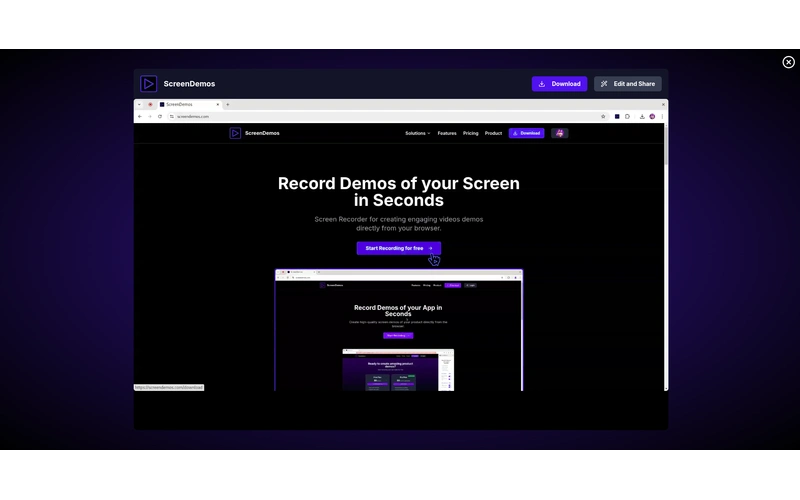Go to the Pricing page
This screenshot has height=500, width=800.
pos(470,133)
